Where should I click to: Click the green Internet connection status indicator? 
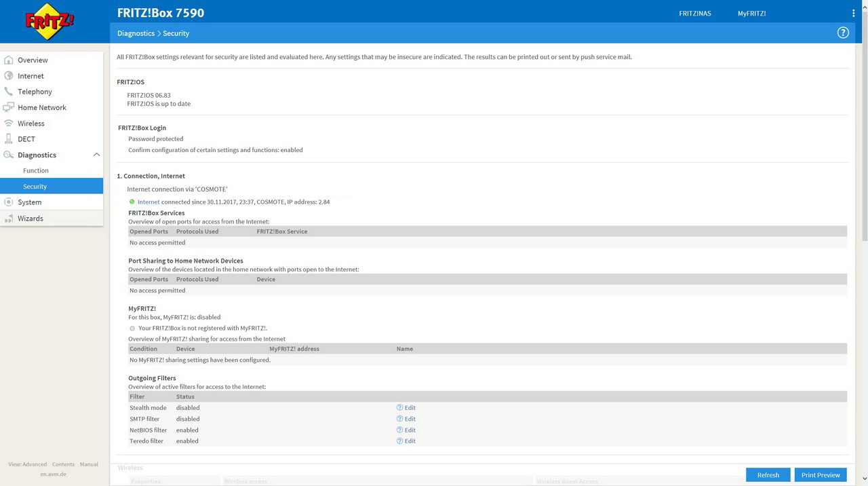132,202
